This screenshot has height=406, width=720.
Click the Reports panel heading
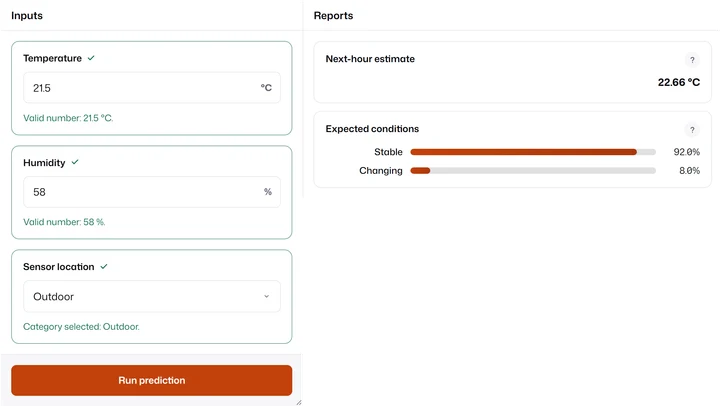[x=333, y=16]
